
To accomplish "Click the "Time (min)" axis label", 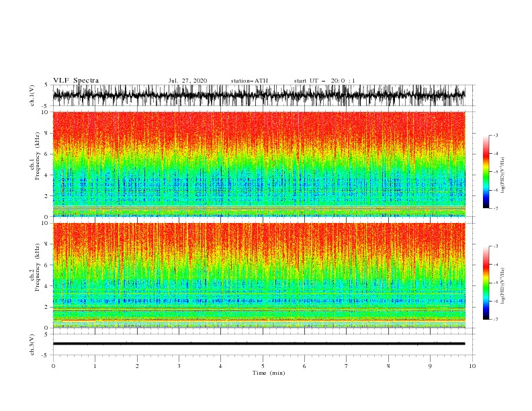I will coord(269,373).
